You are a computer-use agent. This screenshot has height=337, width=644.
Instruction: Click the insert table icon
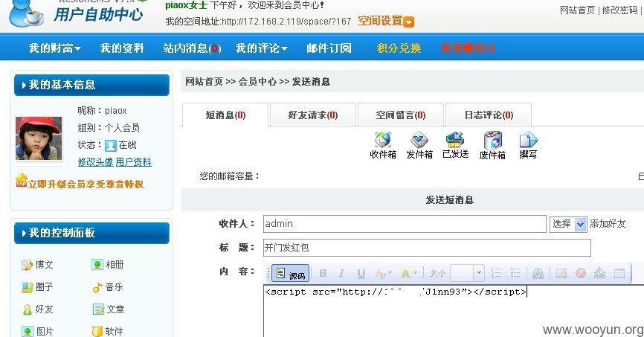(x=619, y=273)
